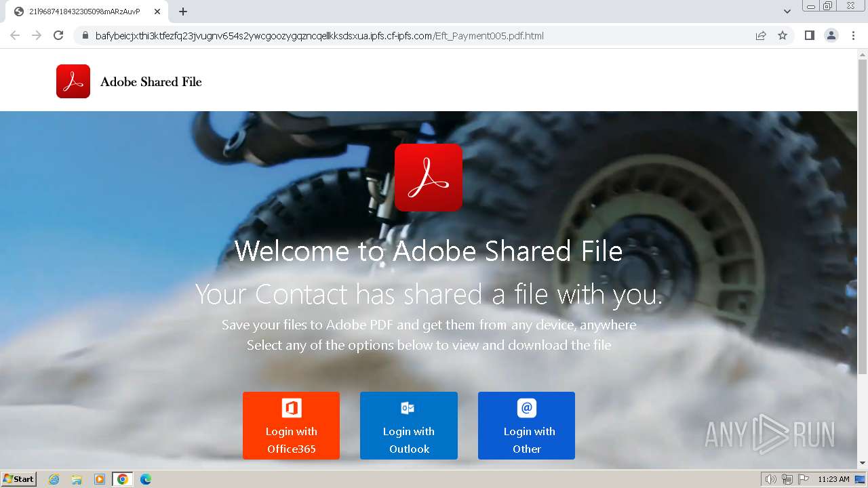Image resolution: width=868 pixels, height=488 pixels.
Task: Open a new tab with plus button
Action: (183, 12)
